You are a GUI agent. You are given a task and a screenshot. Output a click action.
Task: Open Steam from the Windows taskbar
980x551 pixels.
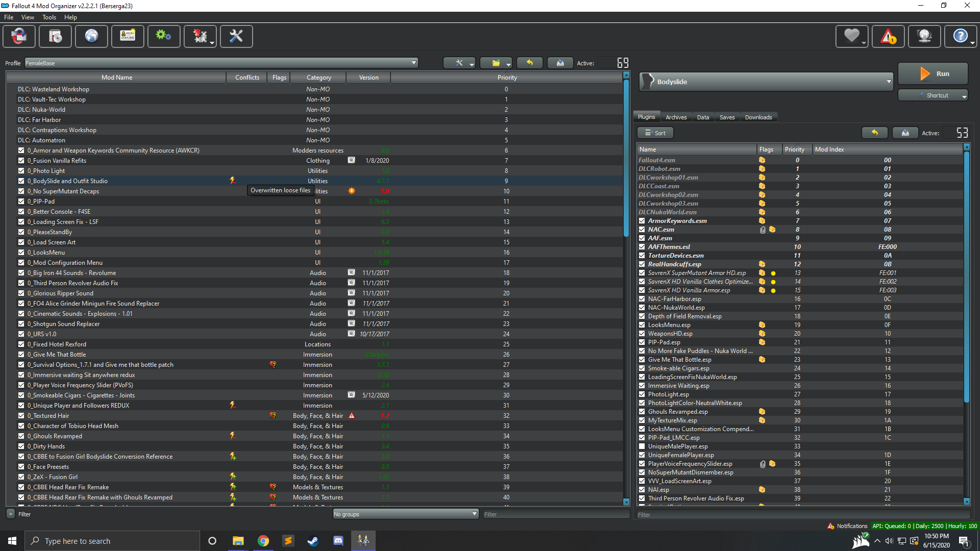[x=313, y=541]
